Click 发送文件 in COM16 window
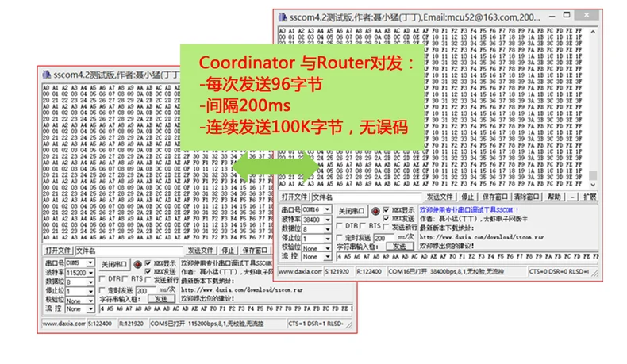627x364 pixels. tap(440, 197)
